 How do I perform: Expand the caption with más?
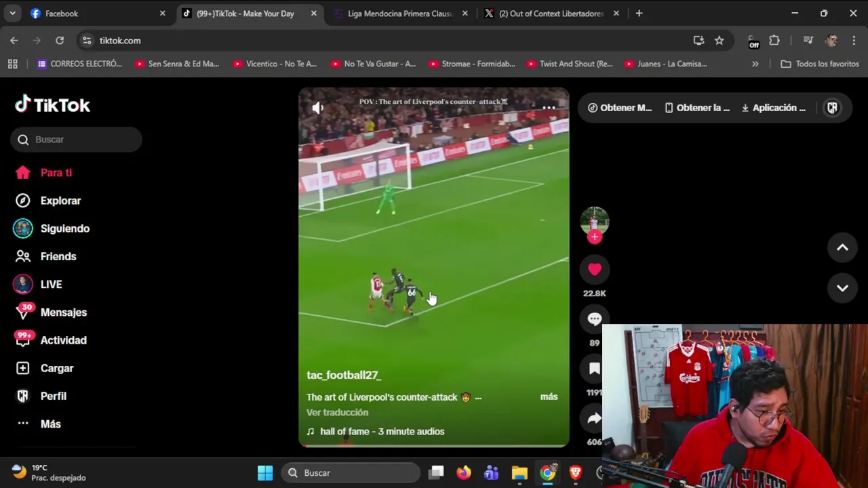coord(549,396)
